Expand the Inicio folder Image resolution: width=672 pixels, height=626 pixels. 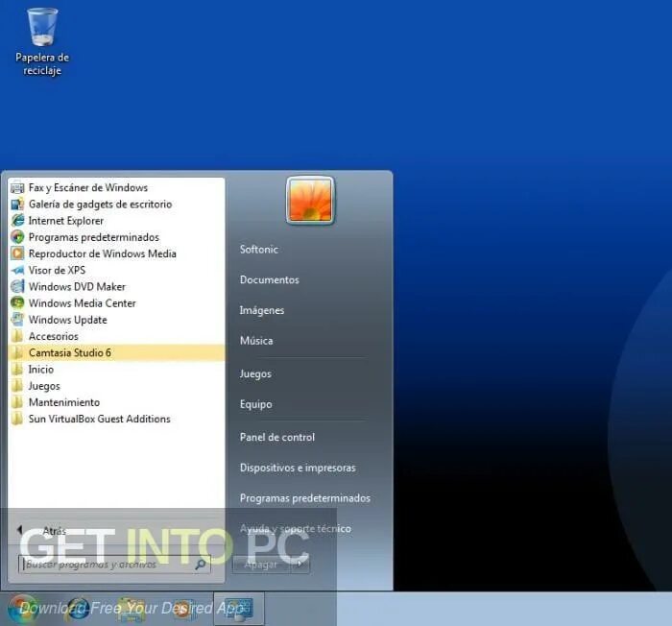pyautogui.click(x=116, y=370)
